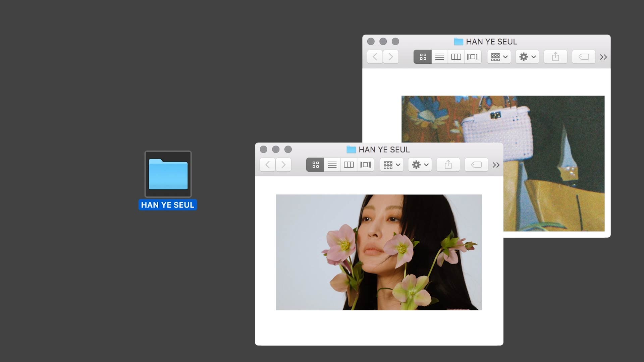Enable icon view in back window
Screen dimensions: 644x362
click(423, 57)
